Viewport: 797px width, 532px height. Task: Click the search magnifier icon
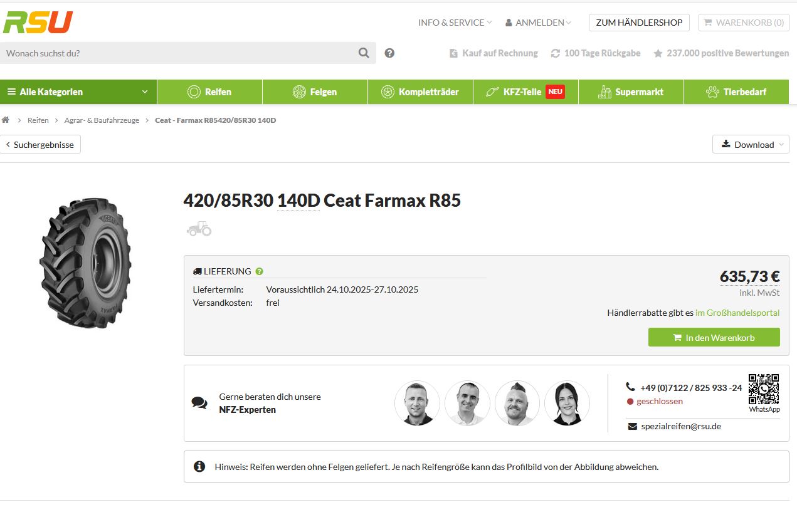(x=364, y=53)
